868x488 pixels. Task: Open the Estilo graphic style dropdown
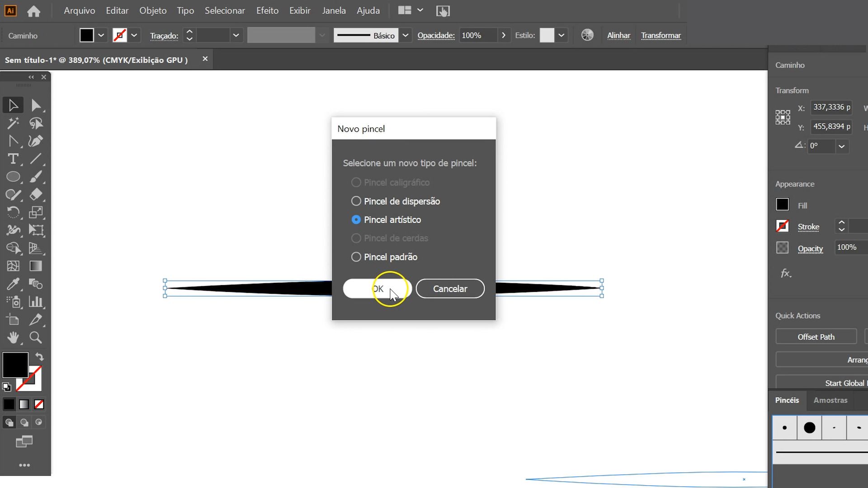click(x=561, y=35)
